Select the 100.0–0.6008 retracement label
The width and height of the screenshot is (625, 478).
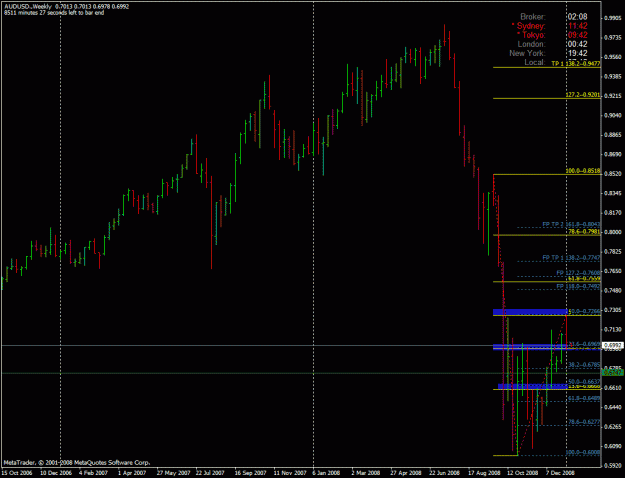pos(583,452)
